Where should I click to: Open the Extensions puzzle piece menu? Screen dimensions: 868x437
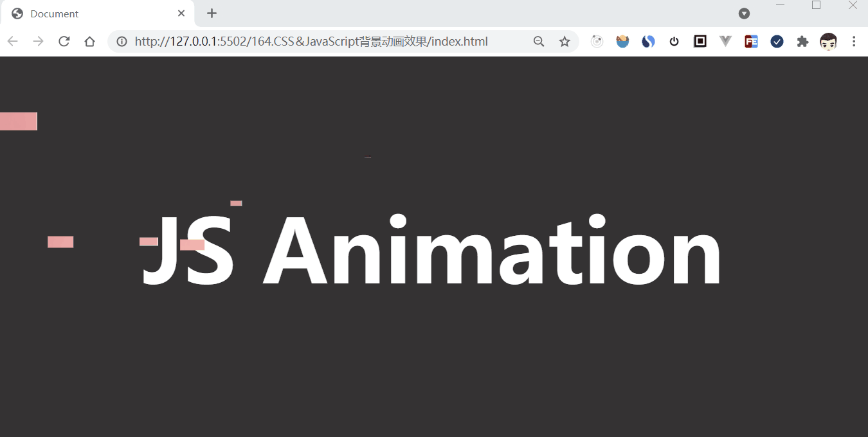pyautogui.click(x=802, y=42)
